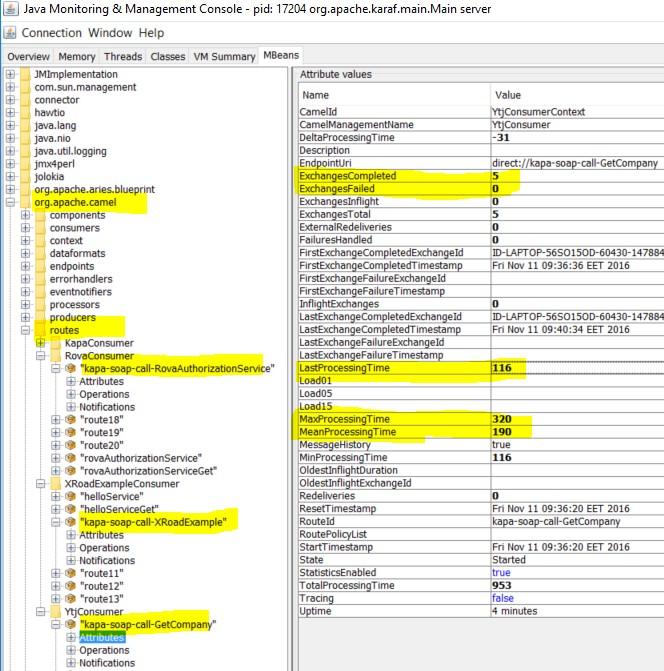Click the MBean icon of kapa-soap-call-XRoadExample
Image resolution: width=664 pixels, height=671 pixels.
pyautogui.click(x=71, y=522)
